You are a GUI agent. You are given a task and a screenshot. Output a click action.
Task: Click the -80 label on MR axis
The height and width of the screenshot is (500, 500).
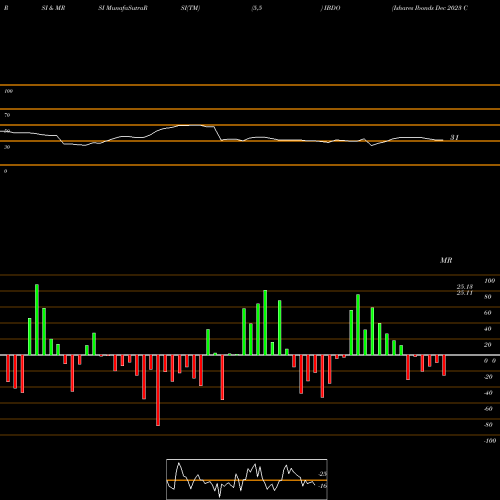[x=488, y=425]
